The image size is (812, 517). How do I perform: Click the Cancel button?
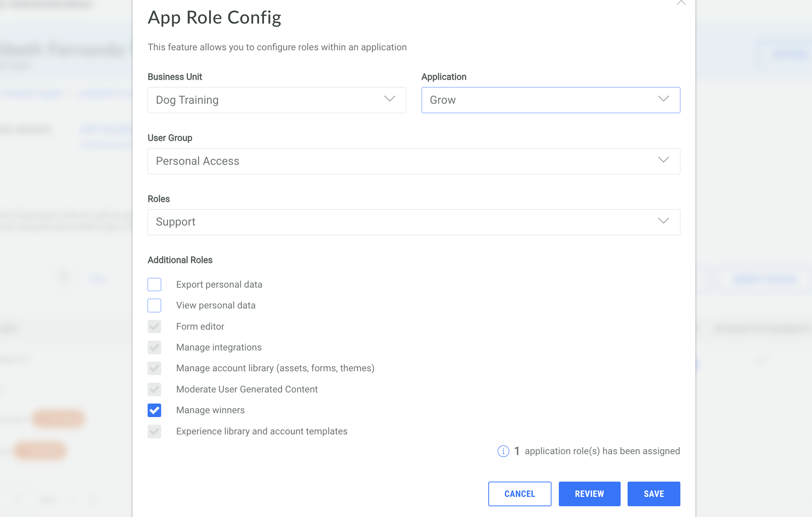[x=520, y=494]
